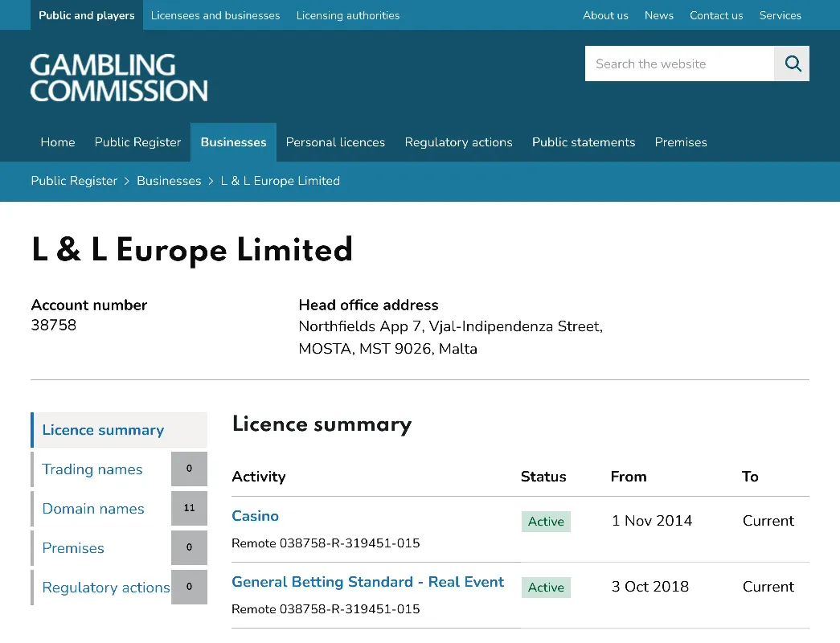Click account number 38758

point(54,325)
